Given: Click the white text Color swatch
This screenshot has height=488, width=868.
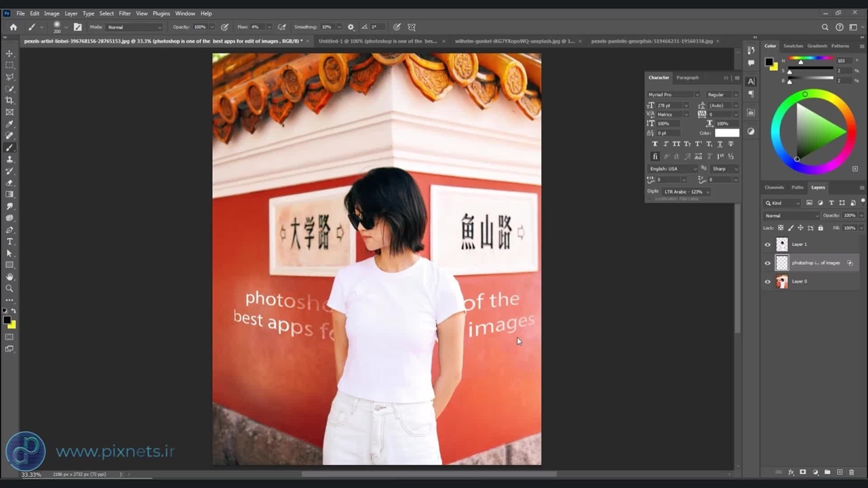Looking at the screenshot, I should coord(726,133).
